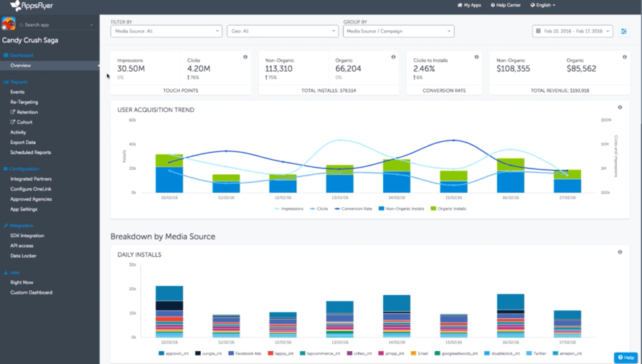Click the 10/02/16 bar in trend chart
The image size is (642, 364).
point(169,173)
